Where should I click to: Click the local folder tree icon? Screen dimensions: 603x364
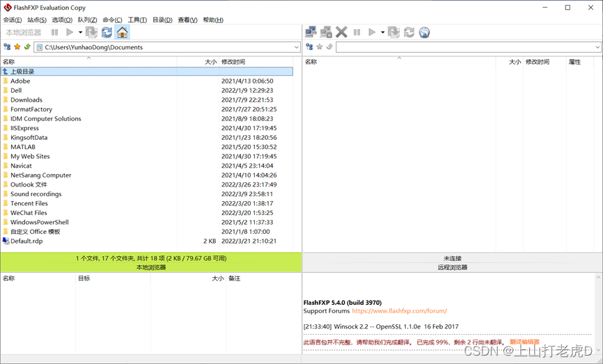(x=7, y=47)
